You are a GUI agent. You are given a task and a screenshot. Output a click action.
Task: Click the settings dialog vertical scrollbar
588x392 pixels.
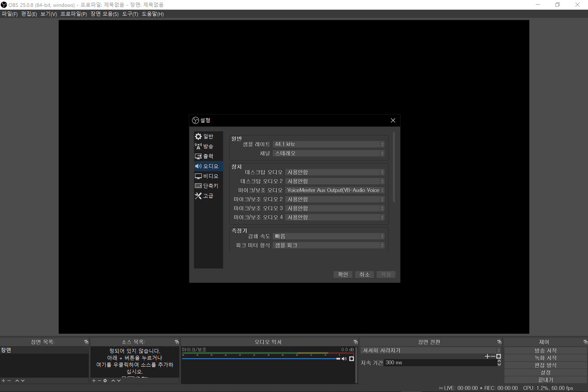394,167
